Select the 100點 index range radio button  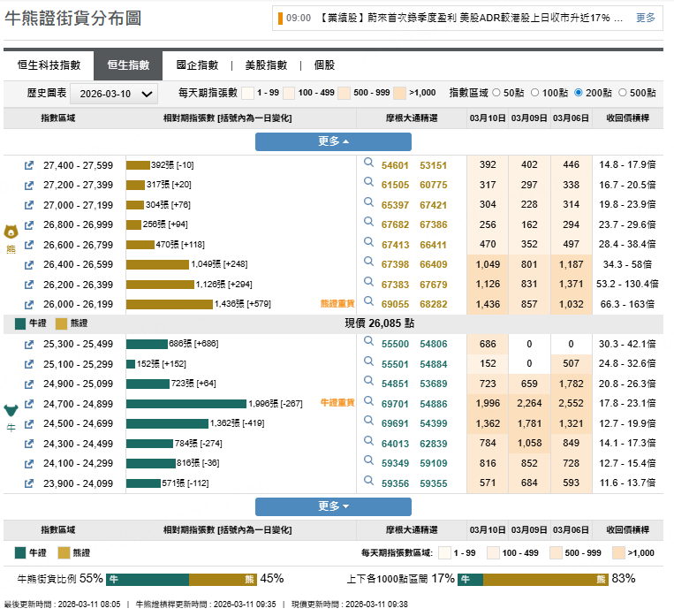536,92
